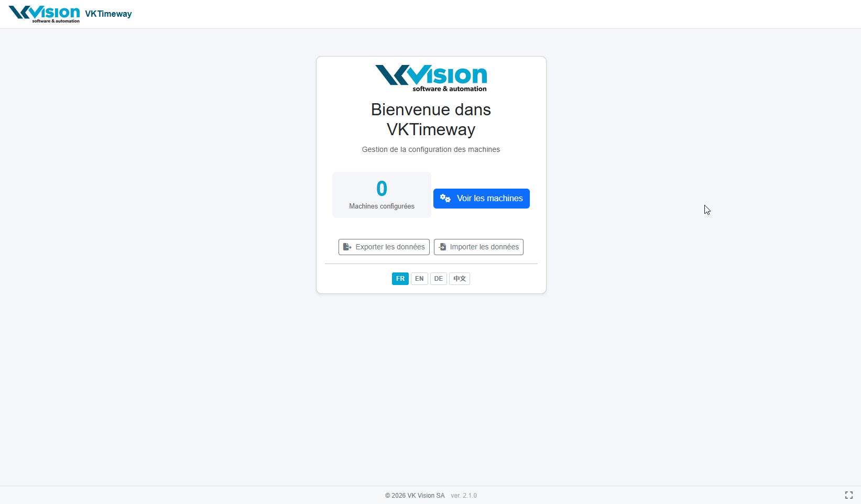Click the Bienvenue dans VKTimeway heading
This screenshot has width=861, height=504.
pos(431,119)
